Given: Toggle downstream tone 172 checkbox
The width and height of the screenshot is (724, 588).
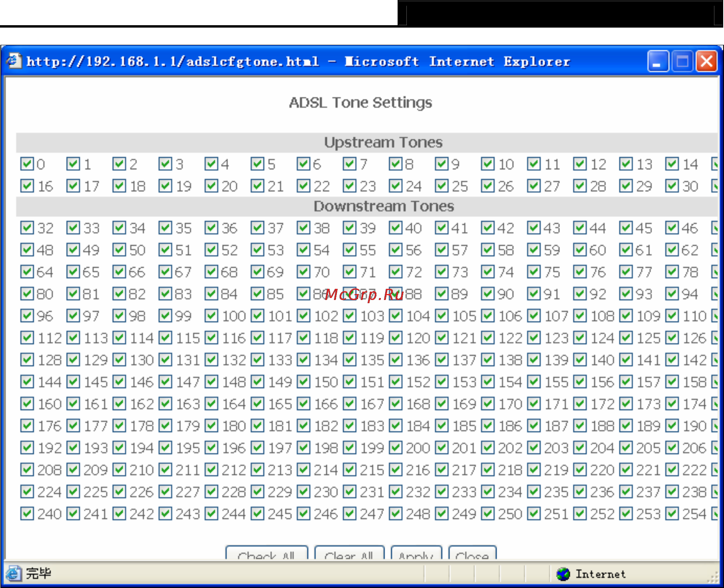Looking at the screenshot, I should point(580,404).
